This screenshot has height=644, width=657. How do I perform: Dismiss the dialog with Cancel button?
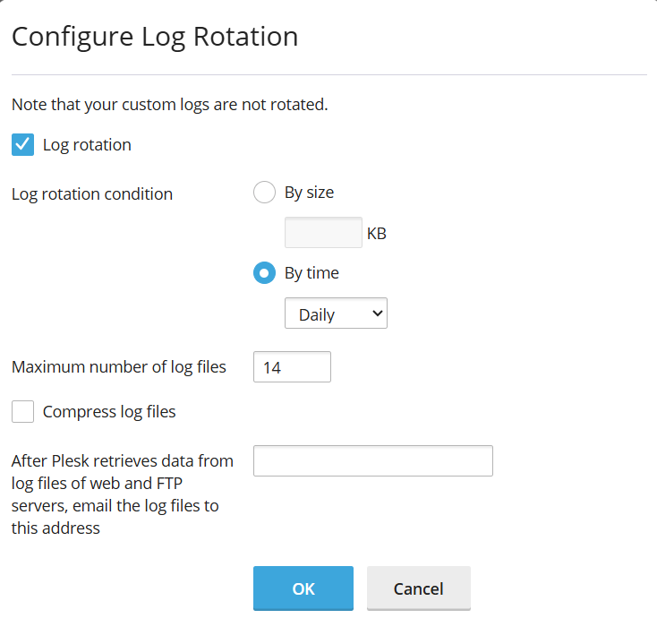pyautogui.click(x=419, y=588)
